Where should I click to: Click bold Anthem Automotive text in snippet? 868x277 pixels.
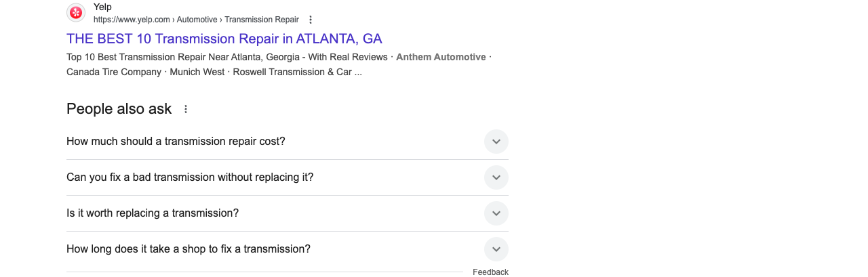click(441, 57)
